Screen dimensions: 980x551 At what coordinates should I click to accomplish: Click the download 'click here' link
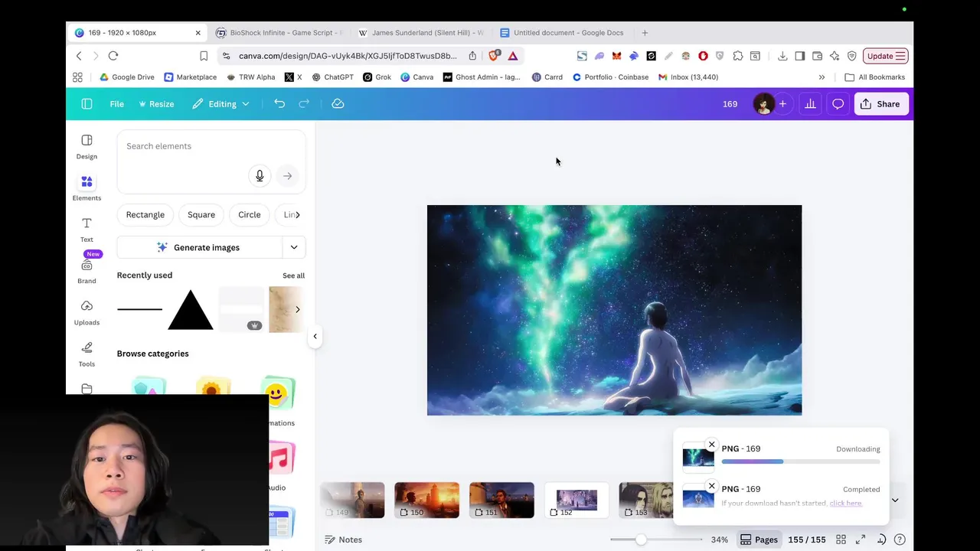pyautogui.click(x=845, y=504)
